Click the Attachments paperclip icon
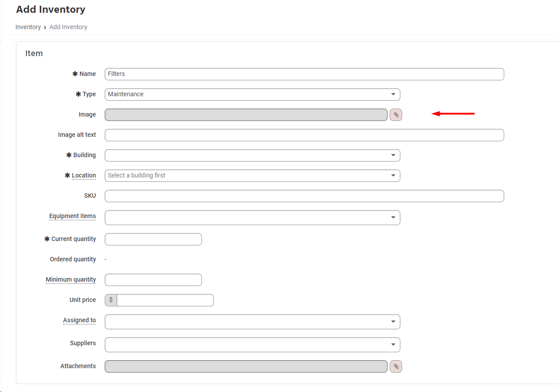 coord(395,366)
